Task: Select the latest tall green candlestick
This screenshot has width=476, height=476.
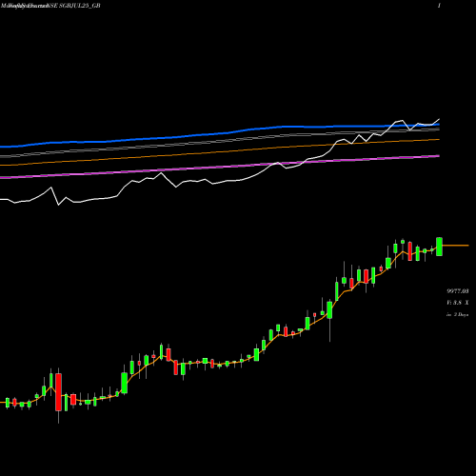Action: tap(439, 247)
